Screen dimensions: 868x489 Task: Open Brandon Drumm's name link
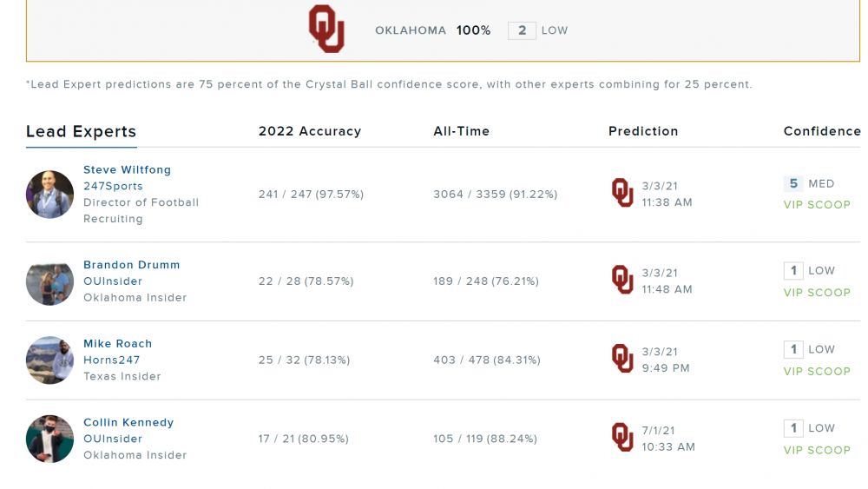(131, 265)
